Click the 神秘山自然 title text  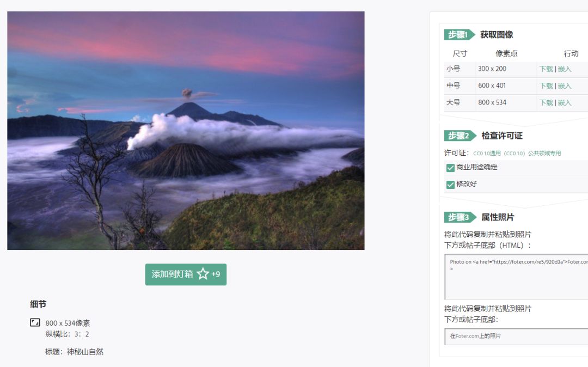pos(85,352)
